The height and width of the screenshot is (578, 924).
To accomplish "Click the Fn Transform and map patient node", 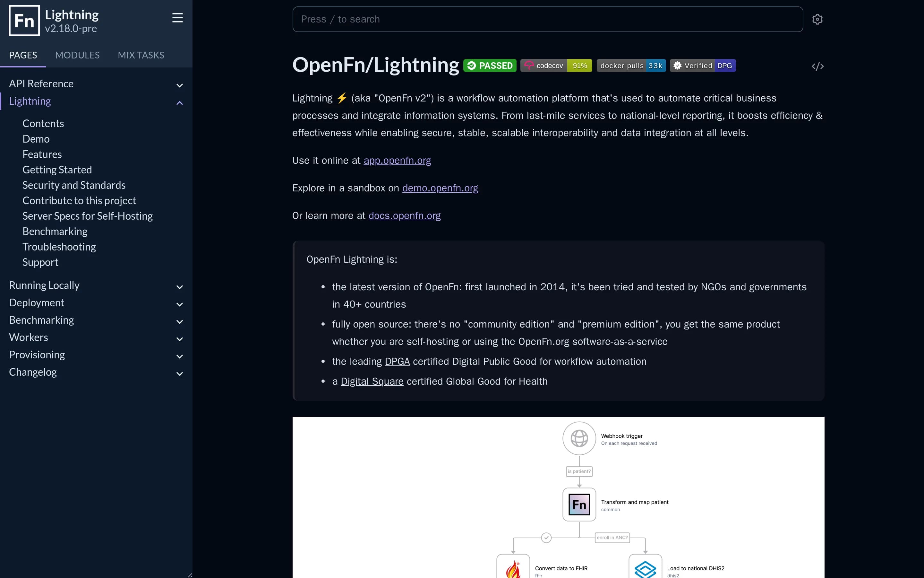I will coord(579,504).
